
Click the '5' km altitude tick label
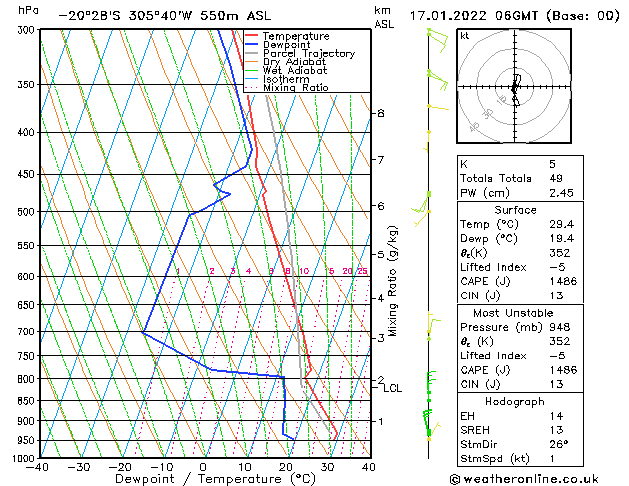[x=381, y=255]
